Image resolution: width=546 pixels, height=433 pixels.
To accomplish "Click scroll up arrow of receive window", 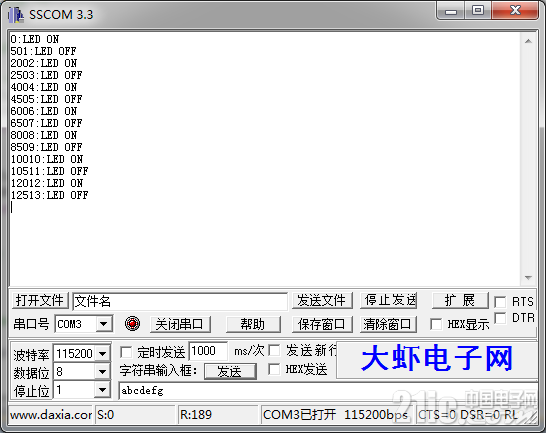I will [528, 41].
